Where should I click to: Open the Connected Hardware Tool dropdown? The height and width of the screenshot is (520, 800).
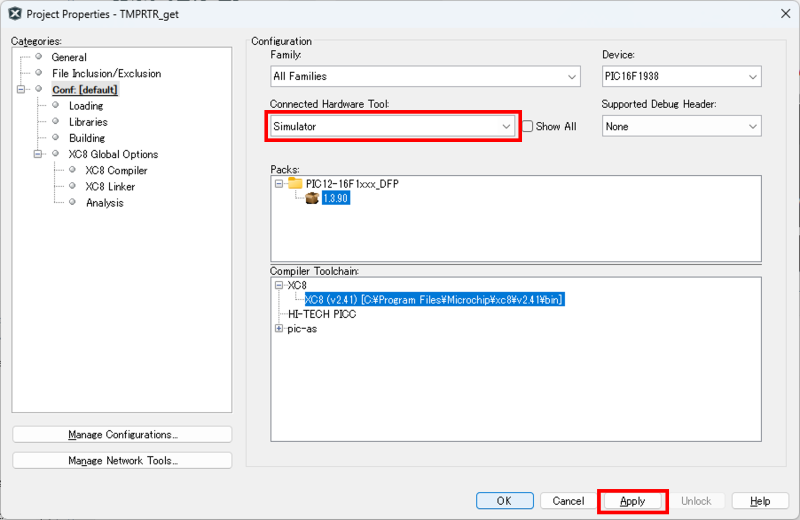coord(393,127)
